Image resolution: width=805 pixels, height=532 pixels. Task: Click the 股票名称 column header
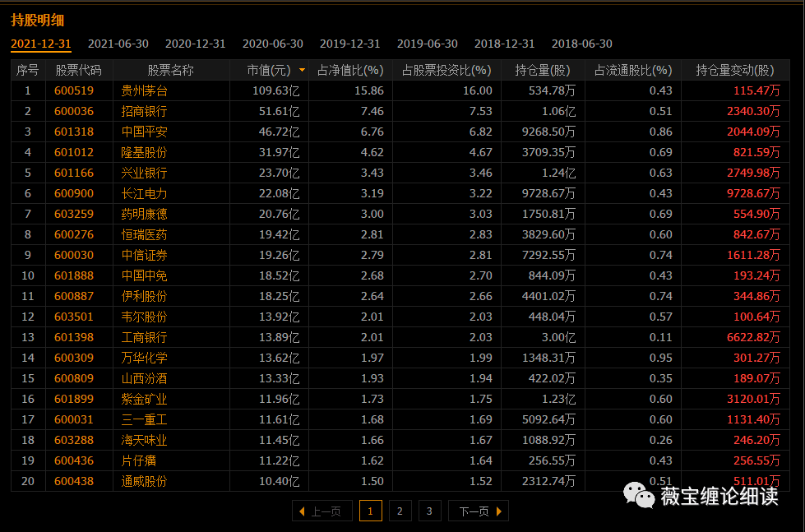tap(170, 70)
